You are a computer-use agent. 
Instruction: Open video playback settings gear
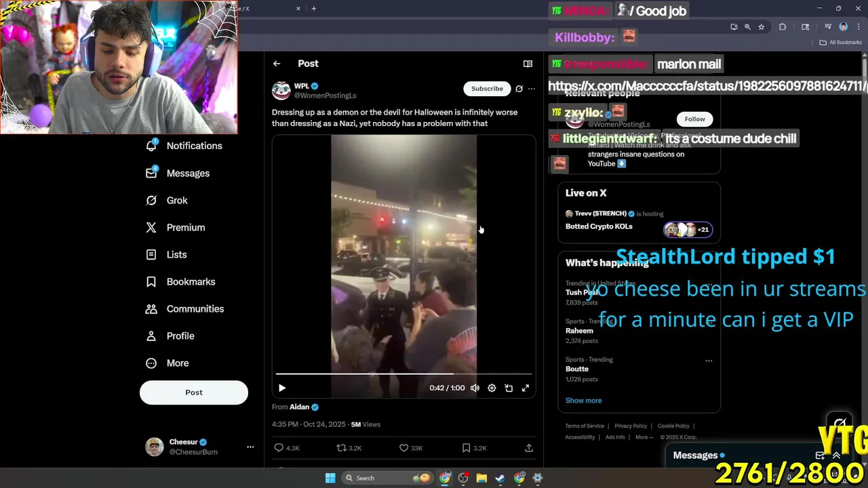pos(492,388)
